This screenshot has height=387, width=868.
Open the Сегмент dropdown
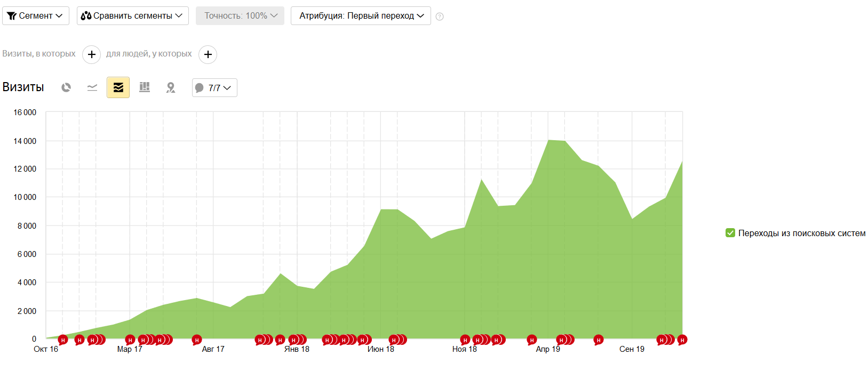coord(35,16)
